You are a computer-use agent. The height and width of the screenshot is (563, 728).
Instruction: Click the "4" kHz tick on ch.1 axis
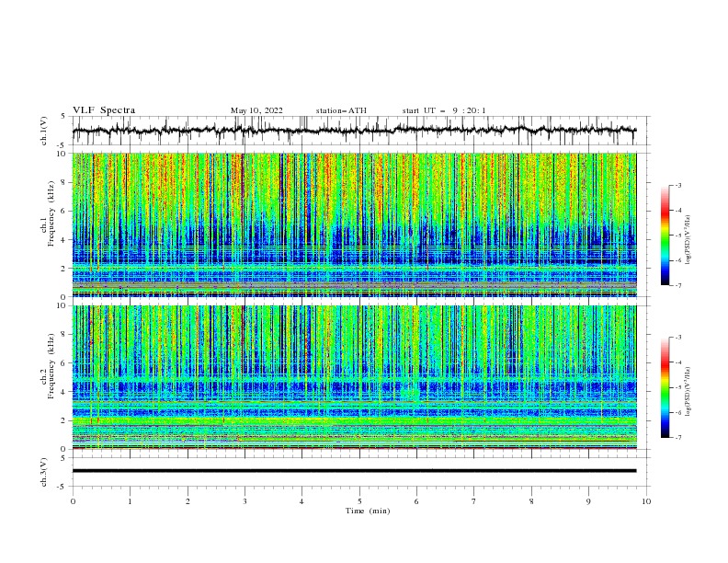pyautogui.click(x=64, y=240)
